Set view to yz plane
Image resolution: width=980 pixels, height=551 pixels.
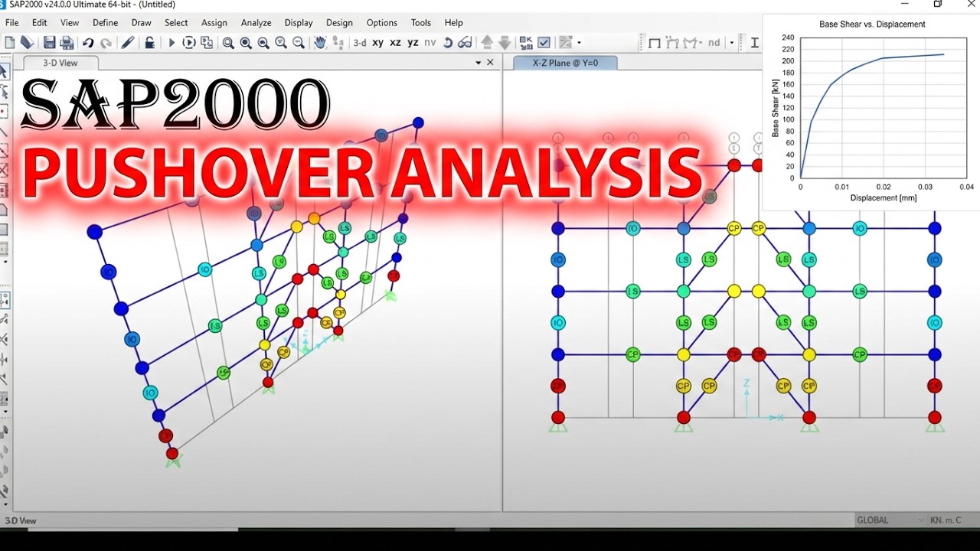coord(413,43)
